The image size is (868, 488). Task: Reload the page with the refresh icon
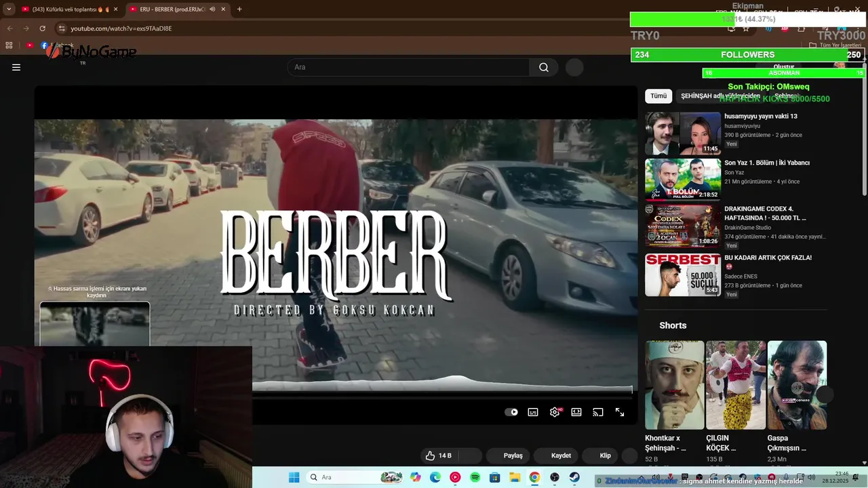click(42, 28)
